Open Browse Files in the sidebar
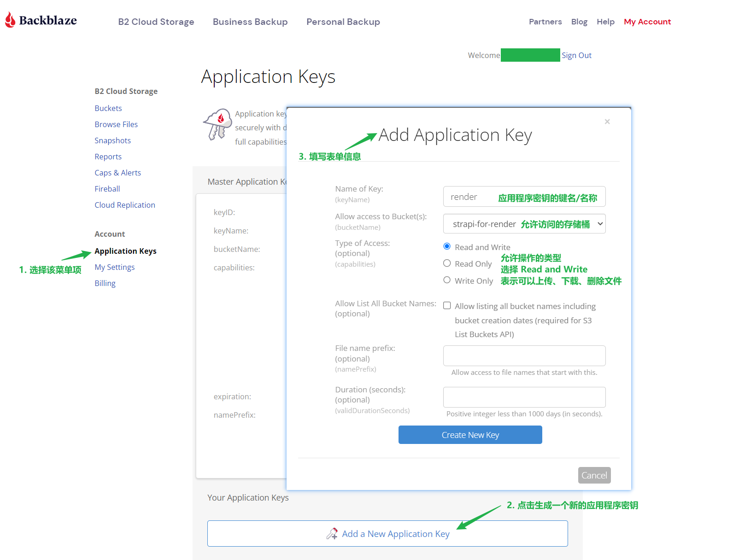Viewport: 733px width, 560px height. (116, 124)
